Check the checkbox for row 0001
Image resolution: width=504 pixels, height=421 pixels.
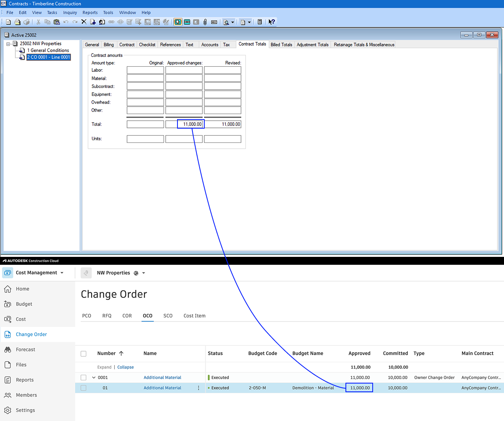pos(83,377)
